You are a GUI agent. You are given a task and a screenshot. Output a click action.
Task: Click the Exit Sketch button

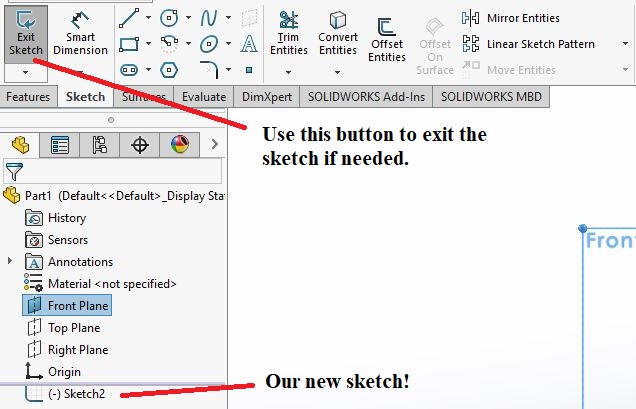pyautogui.click(x=25, y=33)
